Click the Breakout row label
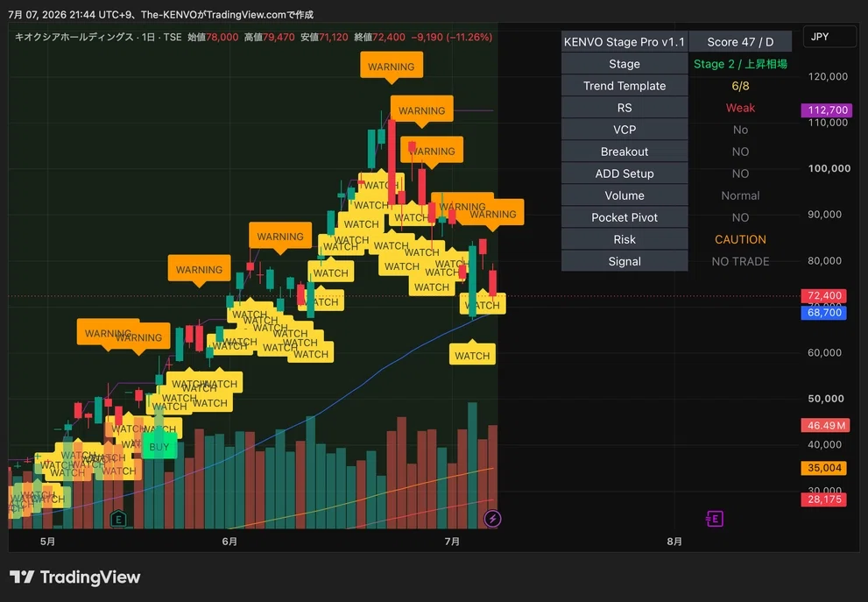Image resolution: width=868 pixels, height=602 pixels. pos(625,152)
